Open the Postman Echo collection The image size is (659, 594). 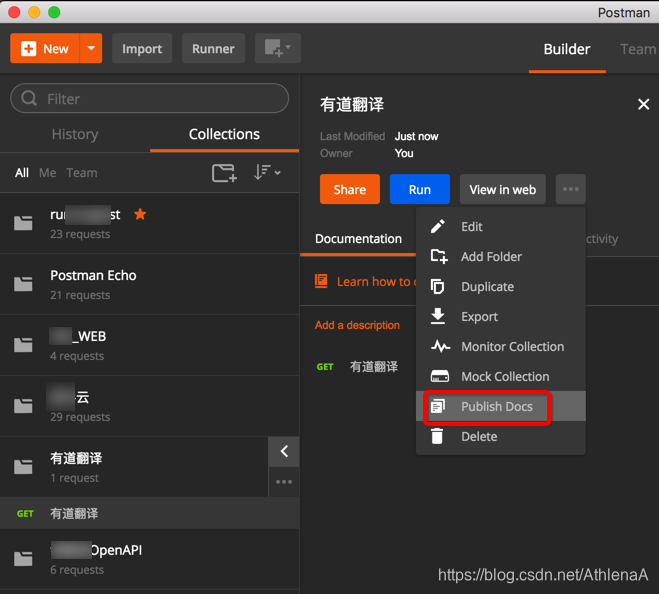(x=150, y=284)
